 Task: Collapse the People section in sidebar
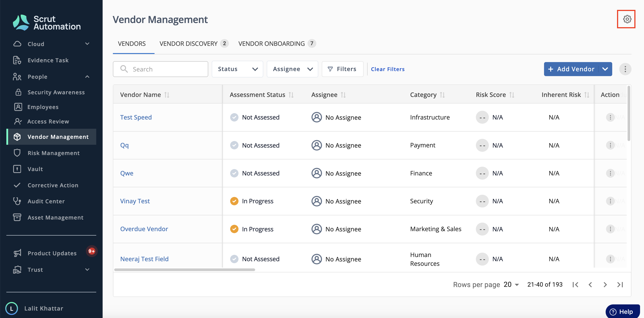87,77
